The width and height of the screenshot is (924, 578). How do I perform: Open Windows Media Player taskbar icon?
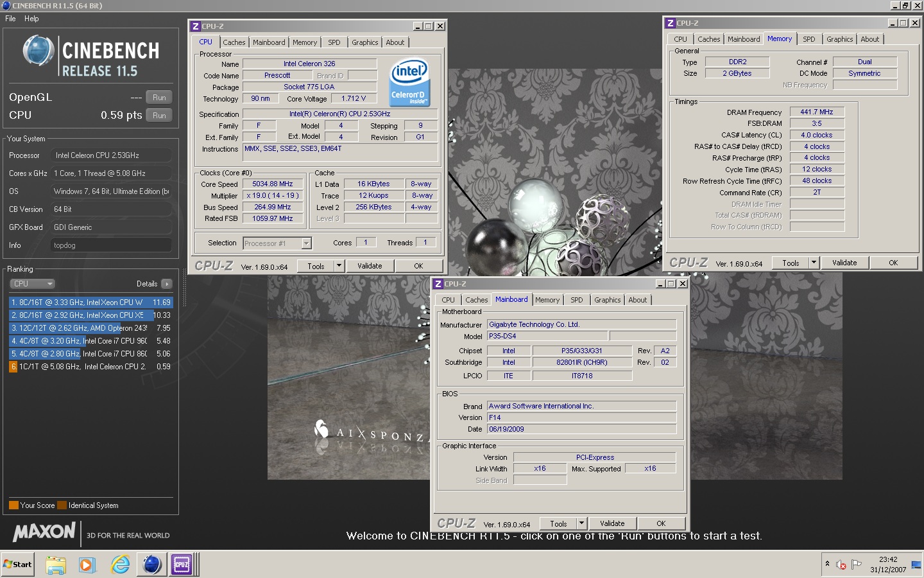coord(87,565)
